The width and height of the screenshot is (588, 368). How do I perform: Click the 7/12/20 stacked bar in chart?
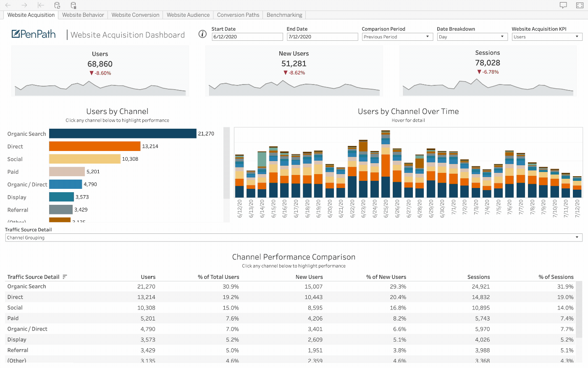pos(577,187)
